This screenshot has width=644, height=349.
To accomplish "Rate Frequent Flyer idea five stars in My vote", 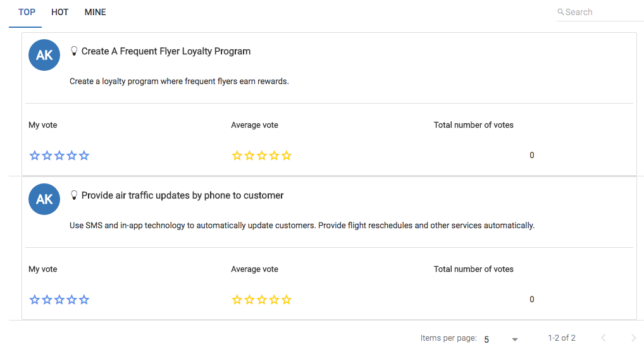I will pyautogui.click(x=84, y=156).
